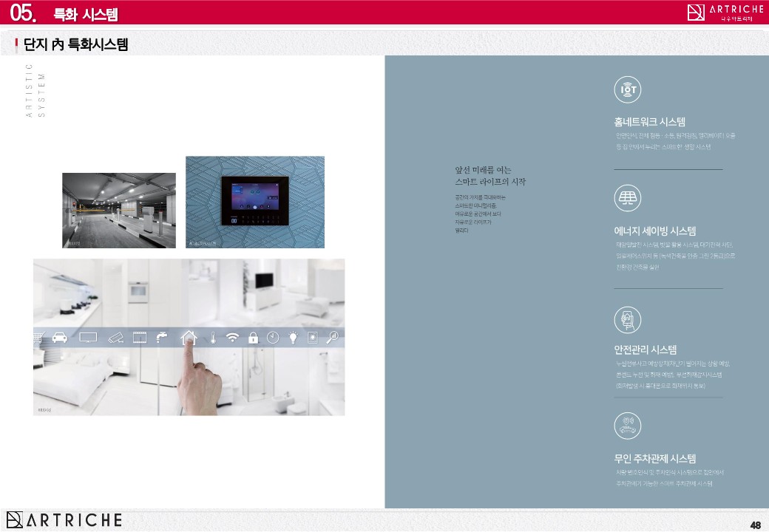This screenshot has height=532, width=769.
Task: Tap the house icon in the smart-home strip
Action: click(189, 337)
